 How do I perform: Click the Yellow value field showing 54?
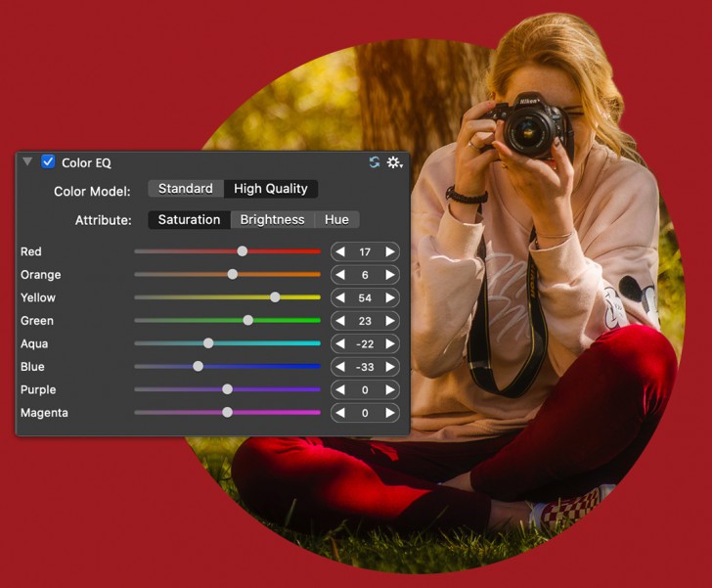coord(365,297)
